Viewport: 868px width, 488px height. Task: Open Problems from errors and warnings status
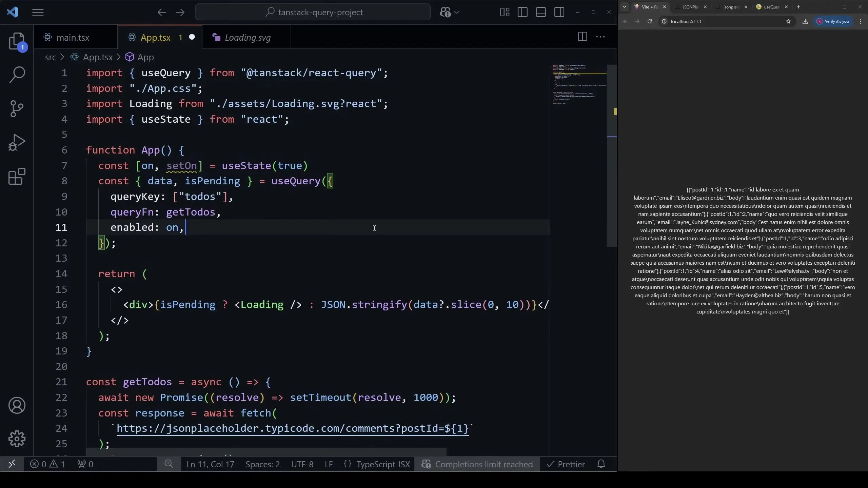click(47, 464)
